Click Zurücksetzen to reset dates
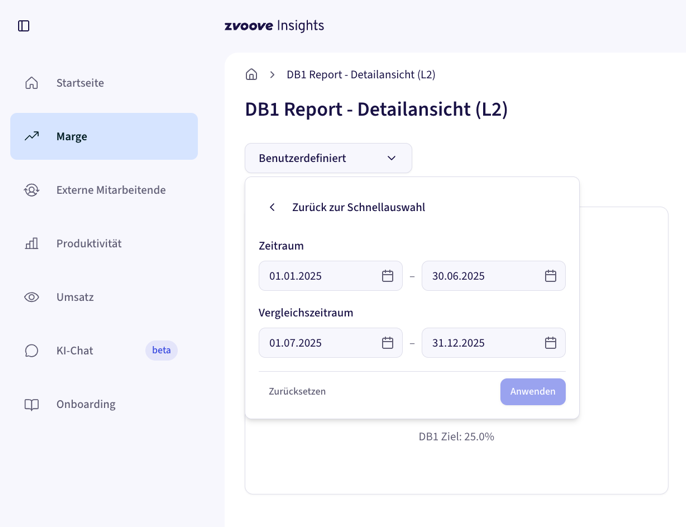The width and height of the screenshot is (686, 527). pyautogui.click(x=297, y=392)
